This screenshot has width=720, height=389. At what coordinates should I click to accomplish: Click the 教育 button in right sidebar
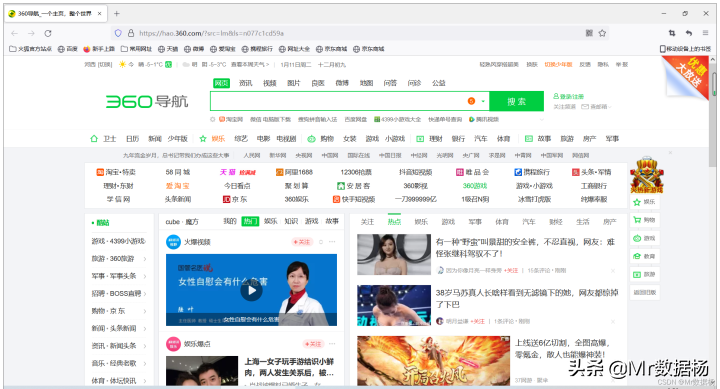645,256
